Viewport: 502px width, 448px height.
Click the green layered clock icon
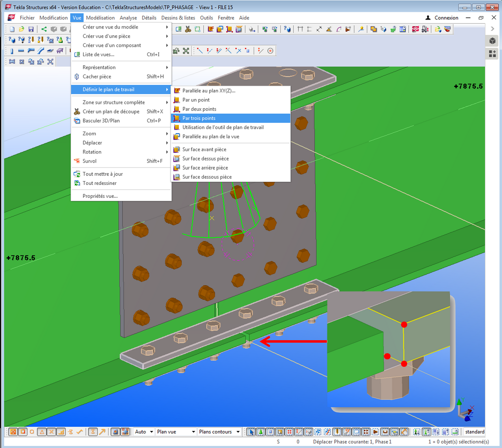(x=393, y=29)
